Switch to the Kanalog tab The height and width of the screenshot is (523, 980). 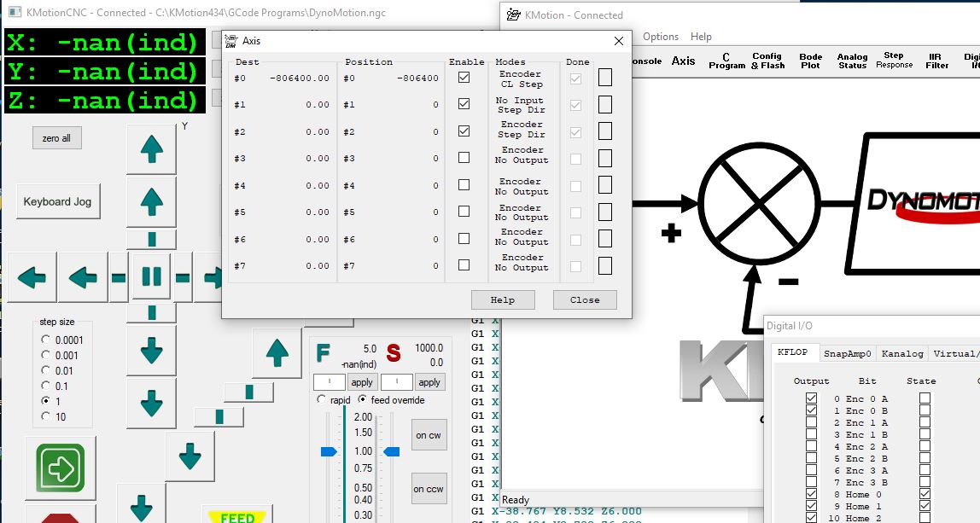coord(901,353)
